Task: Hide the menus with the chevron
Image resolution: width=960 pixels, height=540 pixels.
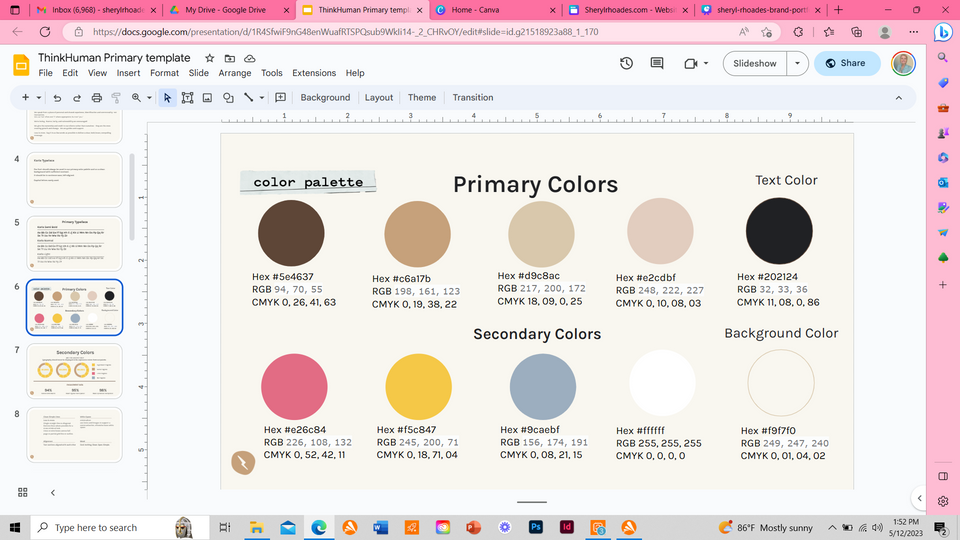Action: (x=898, y=98)
